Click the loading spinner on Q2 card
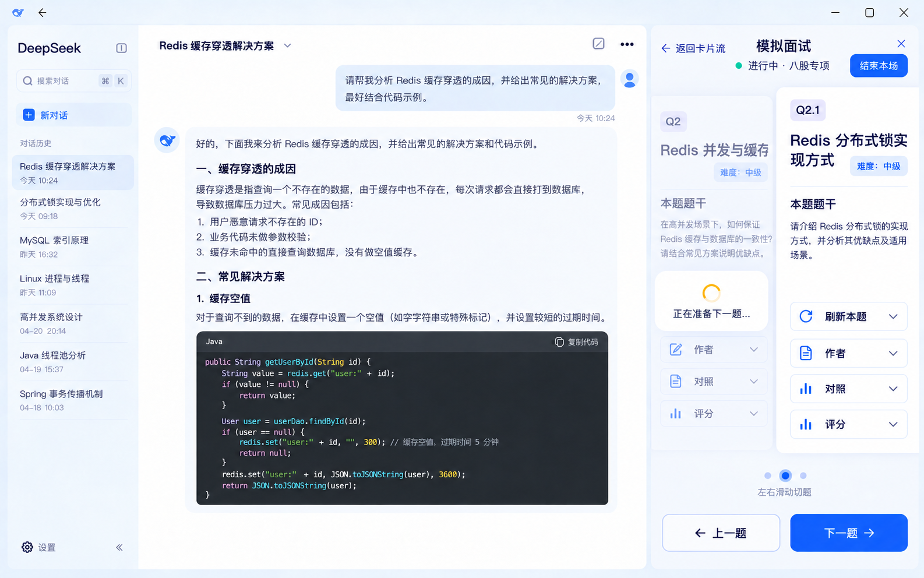Image resolution: width=924 pixels, height=578 pixels. (x=711, y=292)
